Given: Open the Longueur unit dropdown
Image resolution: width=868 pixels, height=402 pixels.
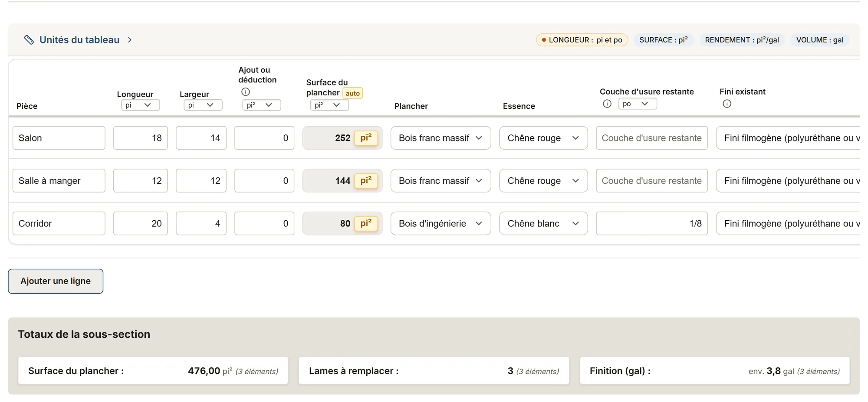Looking at the screenshot, I should pyautogui.click(x=141, y=105).
